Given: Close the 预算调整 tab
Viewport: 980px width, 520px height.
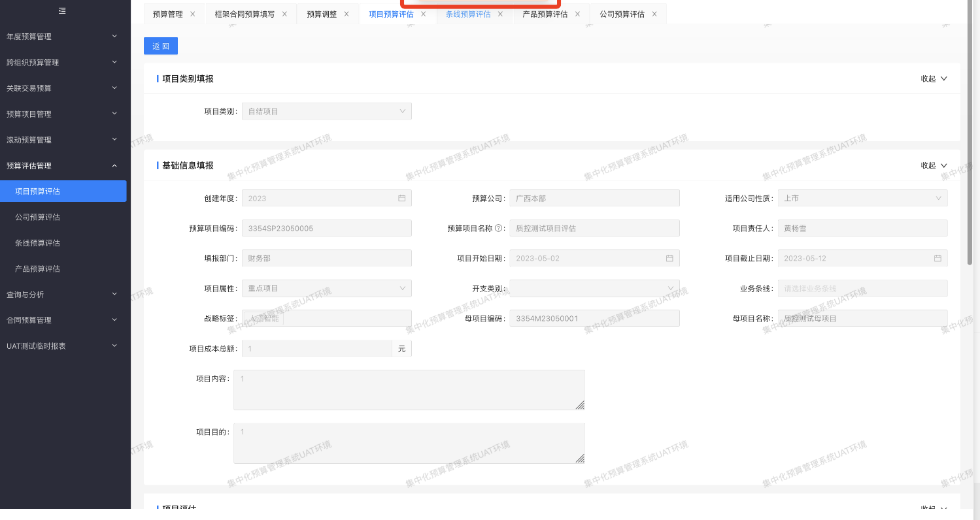Looking at the screenshot, I should pos(346,14).
